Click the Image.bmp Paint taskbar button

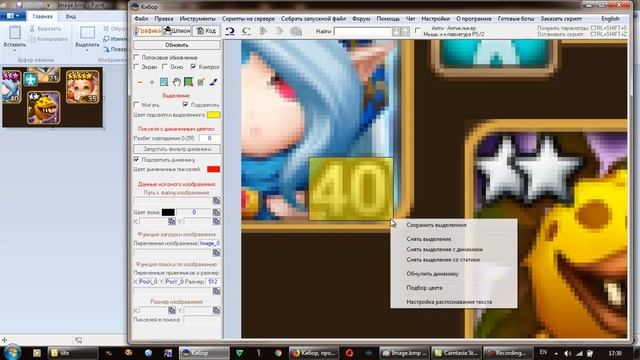point(404,353)
